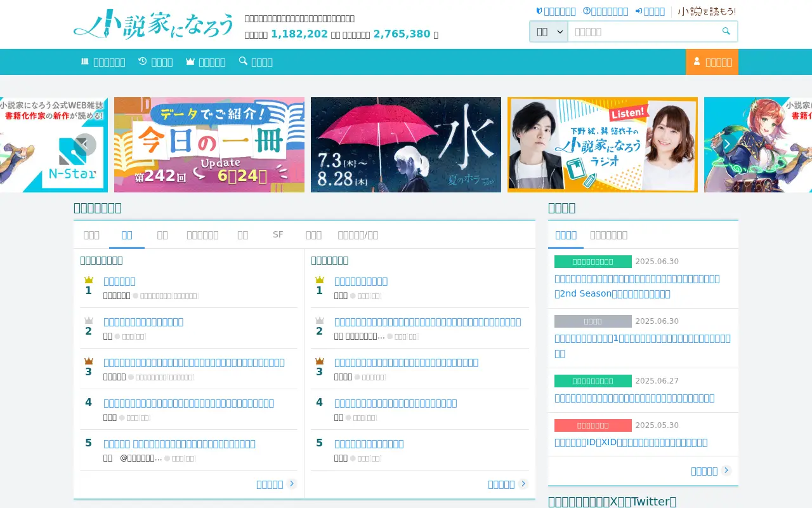Show previous banner with the carousel left arrow

(x=85, y=145)
